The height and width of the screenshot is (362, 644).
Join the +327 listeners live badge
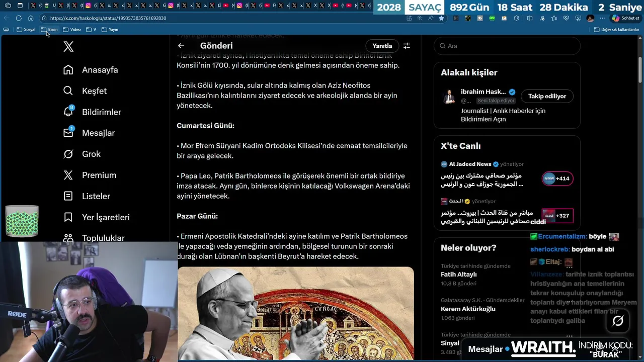pos(557,216)
